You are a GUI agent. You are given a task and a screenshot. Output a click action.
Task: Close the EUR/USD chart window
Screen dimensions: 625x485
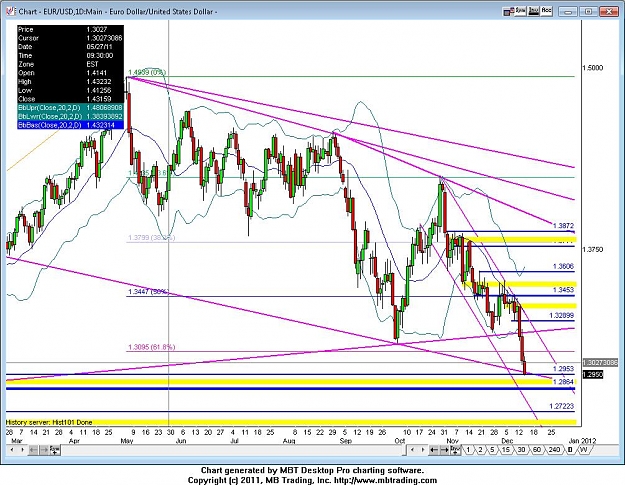pos(609,11)
